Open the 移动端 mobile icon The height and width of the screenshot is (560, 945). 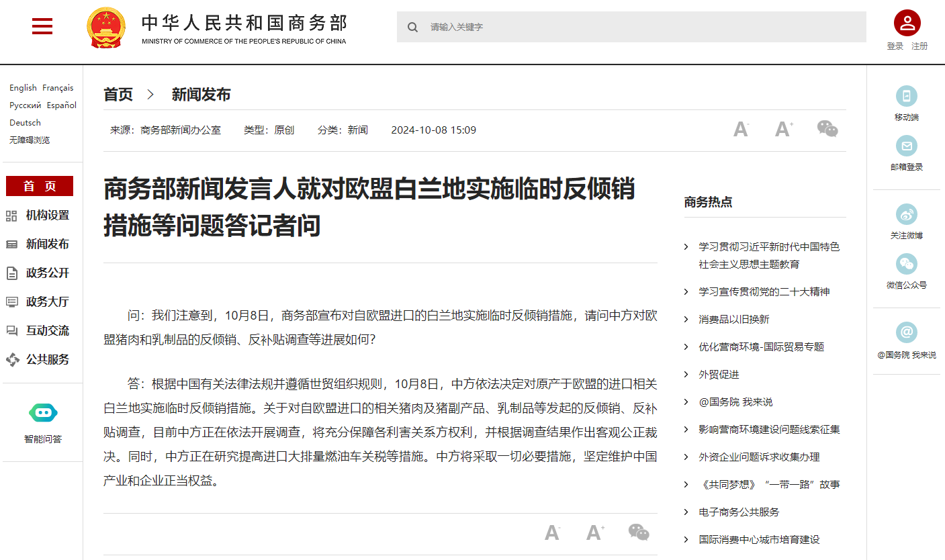click(907, 96)
